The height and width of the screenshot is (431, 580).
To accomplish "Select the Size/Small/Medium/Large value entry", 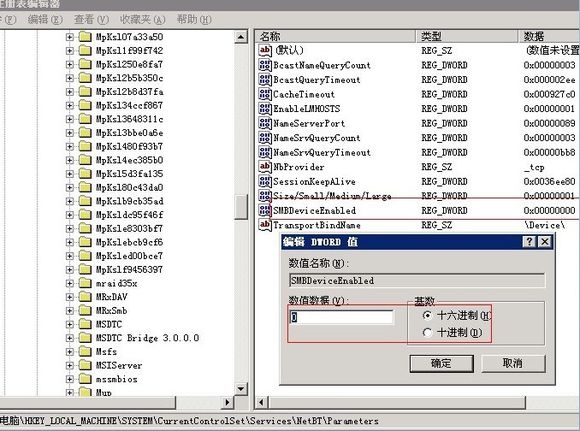I will pos(332,196).
